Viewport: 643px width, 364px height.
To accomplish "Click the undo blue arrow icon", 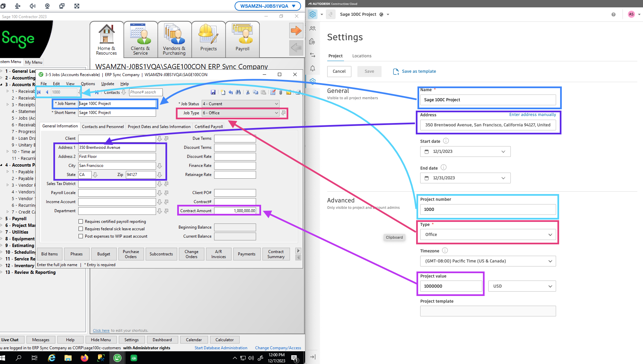I will point(231,92).
